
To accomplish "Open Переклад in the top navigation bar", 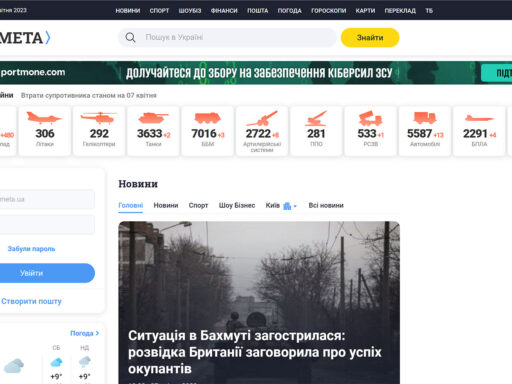I will [x=400, y=11].
